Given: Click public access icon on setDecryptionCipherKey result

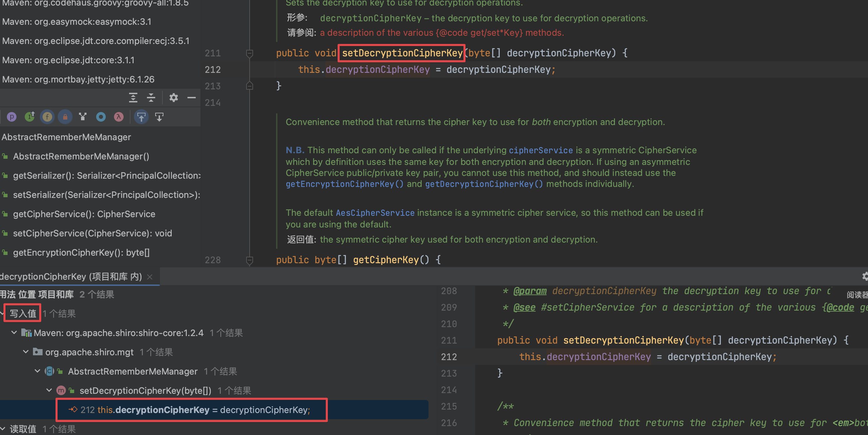Looking at the screenshot, I should click(72, 390).
